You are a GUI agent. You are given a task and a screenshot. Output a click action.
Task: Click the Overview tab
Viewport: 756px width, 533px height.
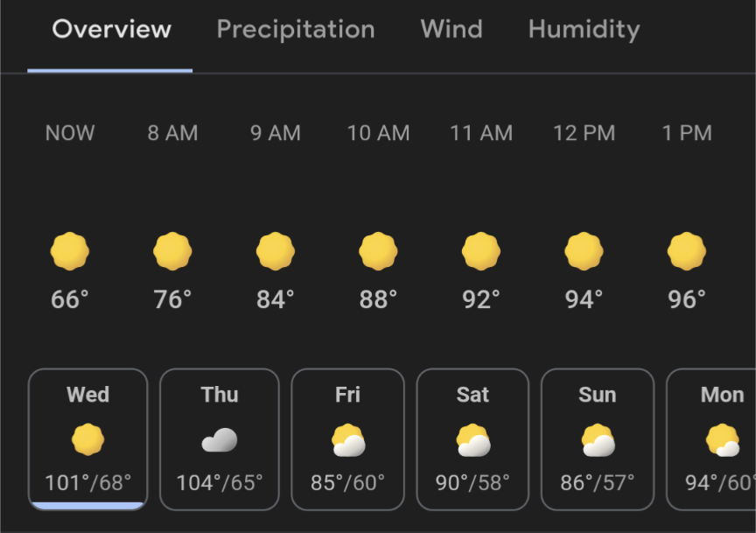[x=111, y=29]
